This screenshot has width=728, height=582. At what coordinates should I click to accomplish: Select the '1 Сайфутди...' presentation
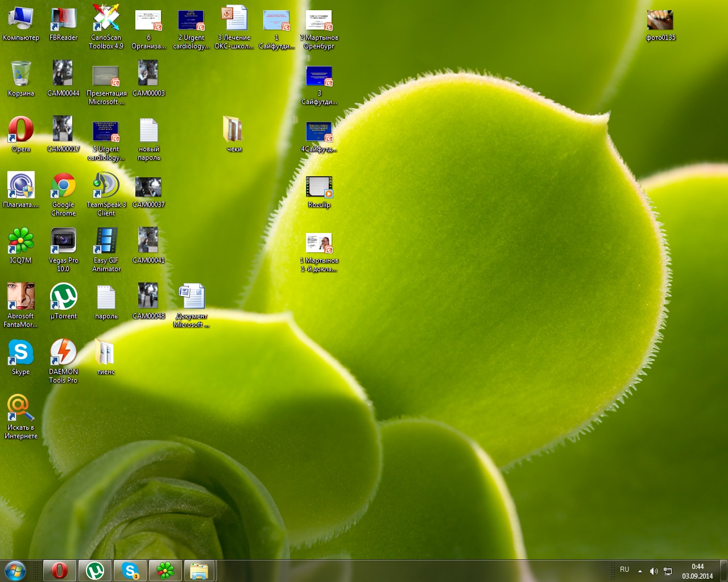point(276,28)
